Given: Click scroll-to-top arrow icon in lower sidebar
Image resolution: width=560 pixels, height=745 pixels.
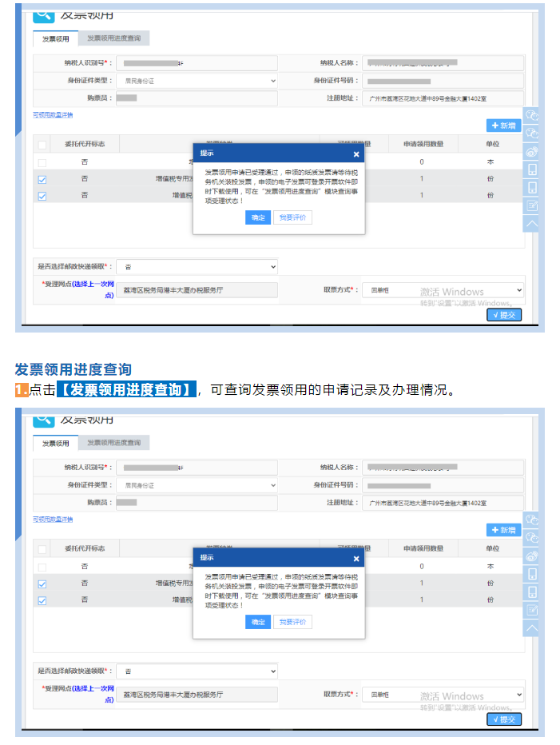Looking at the screenshot, I should pos(533,629).
